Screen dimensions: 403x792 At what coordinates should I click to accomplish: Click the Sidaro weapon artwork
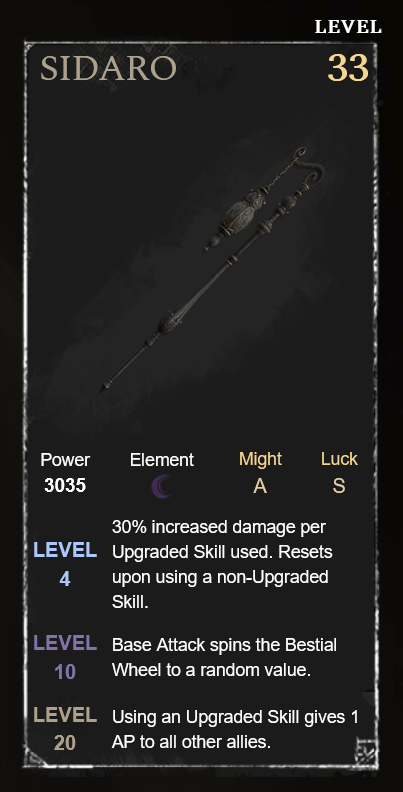coord(212,268)
